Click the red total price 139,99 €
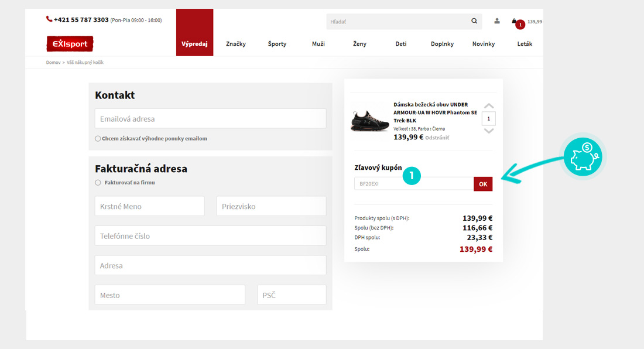Viewport: 644px width, 349px height. click(x=476, y=249)
